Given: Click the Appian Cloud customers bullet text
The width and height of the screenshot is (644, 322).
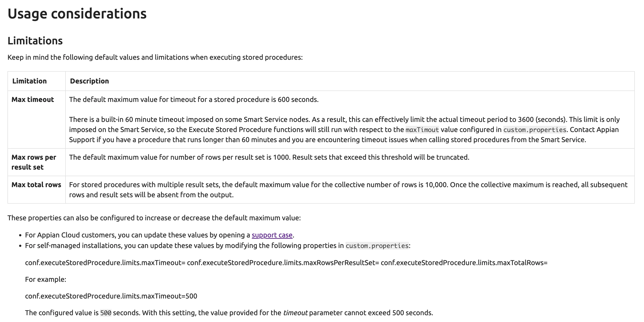Looking at the screenshot, I should (x=160, y=235).
